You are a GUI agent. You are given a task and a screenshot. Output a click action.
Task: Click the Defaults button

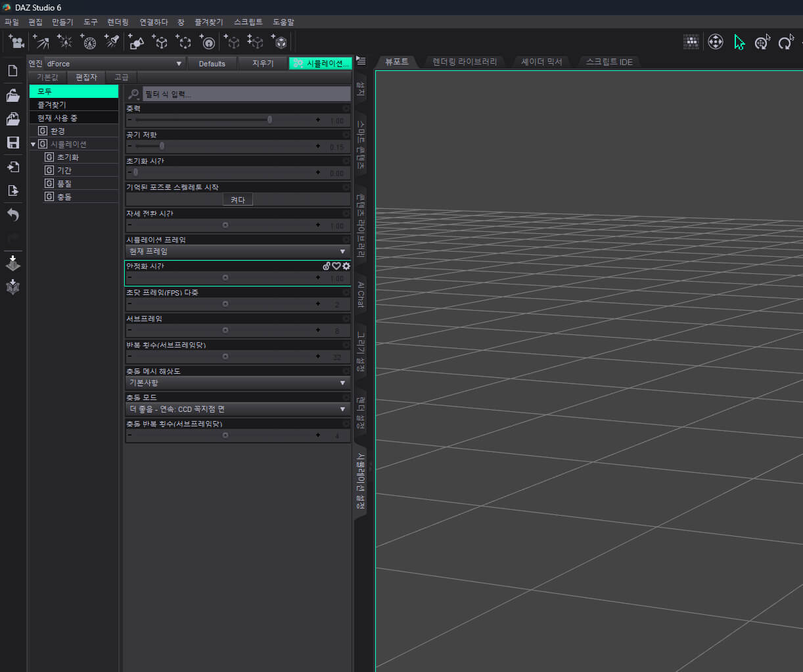212,64
